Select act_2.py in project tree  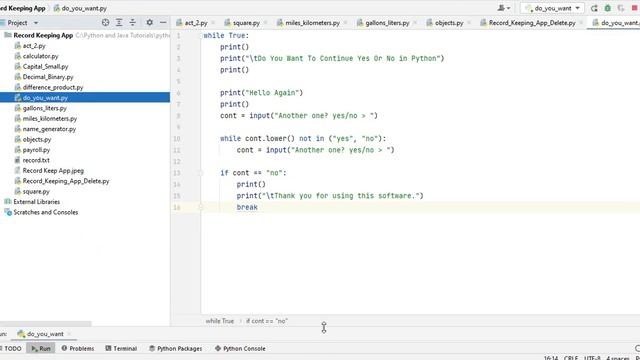click(x=34, y=46)
